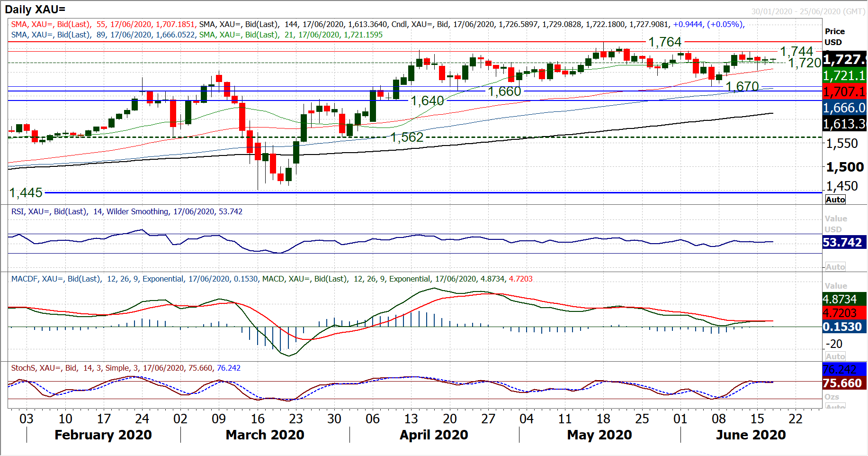Screen dimensions: 868x456
Task: Select the blue SMA 89 value tag 1,666.0
Action: 844,108
